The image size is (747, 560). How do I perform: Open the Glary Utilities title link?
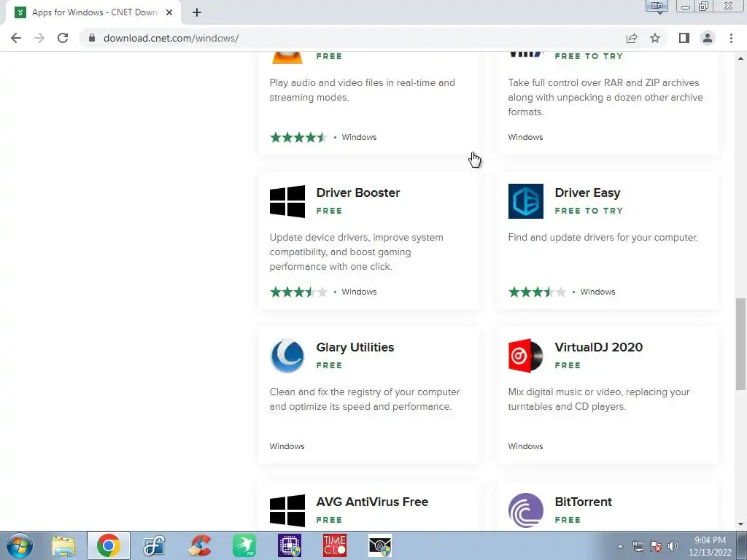(x=355, y=348)
